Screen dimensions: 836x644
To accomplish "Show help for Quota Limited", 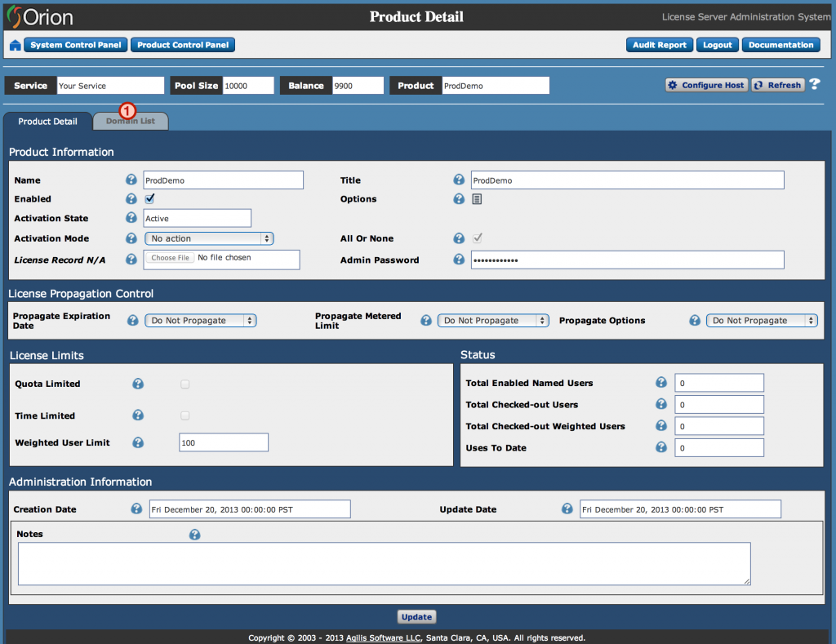I will click(138, 384).
